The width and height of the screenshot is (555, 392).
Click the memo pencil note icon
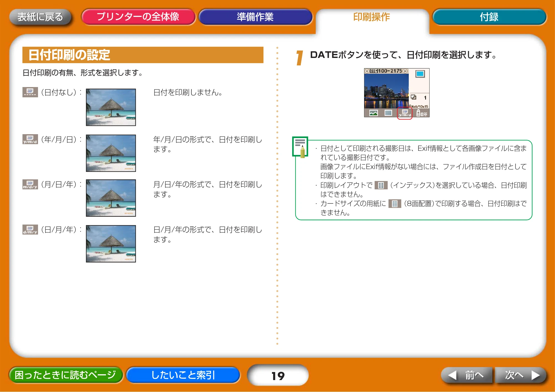point(300,147)
